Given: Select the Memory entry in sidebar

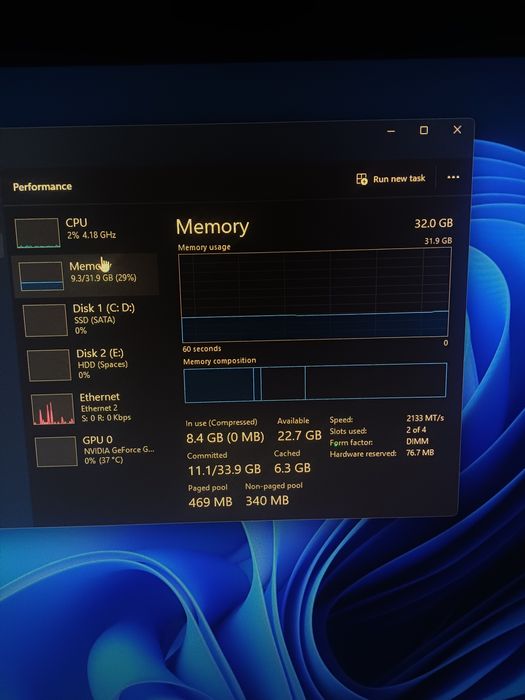Looking at the screenshot, I should 85,275.
